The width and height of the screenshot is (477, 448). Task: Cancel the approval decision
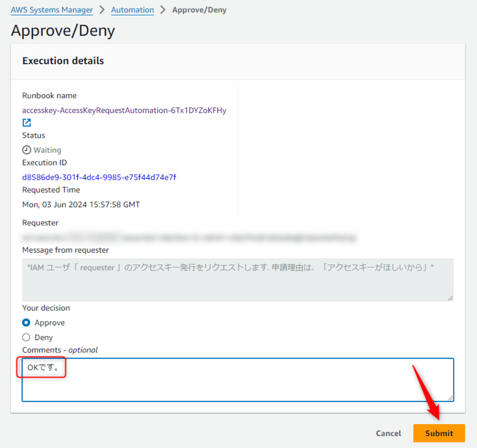pos(388,433)
